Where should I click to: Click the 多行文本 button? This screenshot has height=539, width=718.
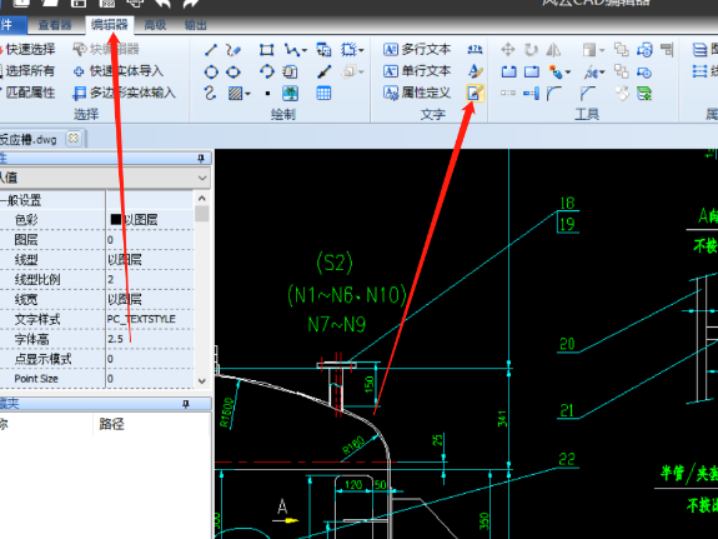click(x=417, y=49)
